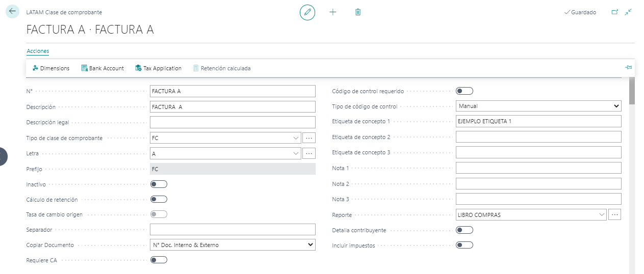Open Dimensions action
The width and height of the screenshot is (644, 274).
(x=51, y=68)
